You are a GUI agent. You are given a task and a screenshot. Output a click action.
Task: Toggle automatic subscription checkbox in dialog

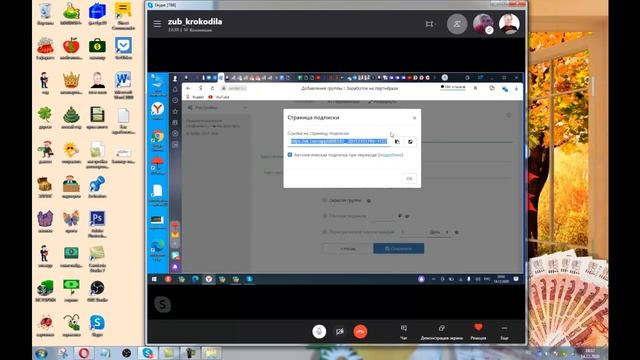[x=290, y=155]
